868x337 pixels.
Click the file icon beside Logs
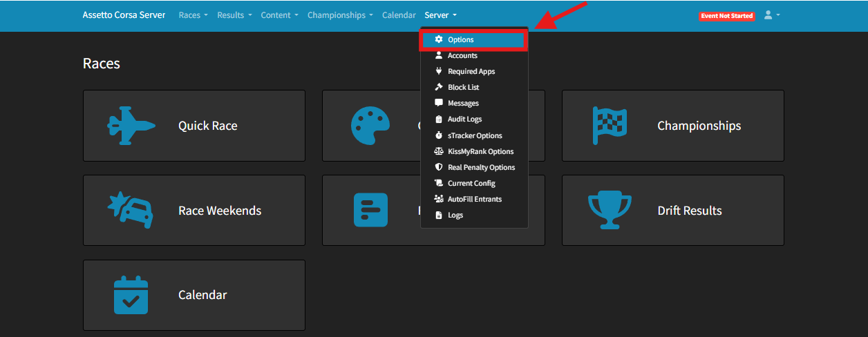click(x=439, y=215)
